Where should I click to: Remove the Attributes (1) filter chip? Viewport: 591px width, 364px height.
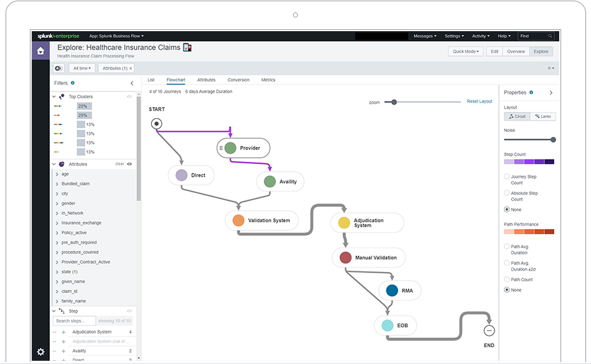(x=131, y=68)
